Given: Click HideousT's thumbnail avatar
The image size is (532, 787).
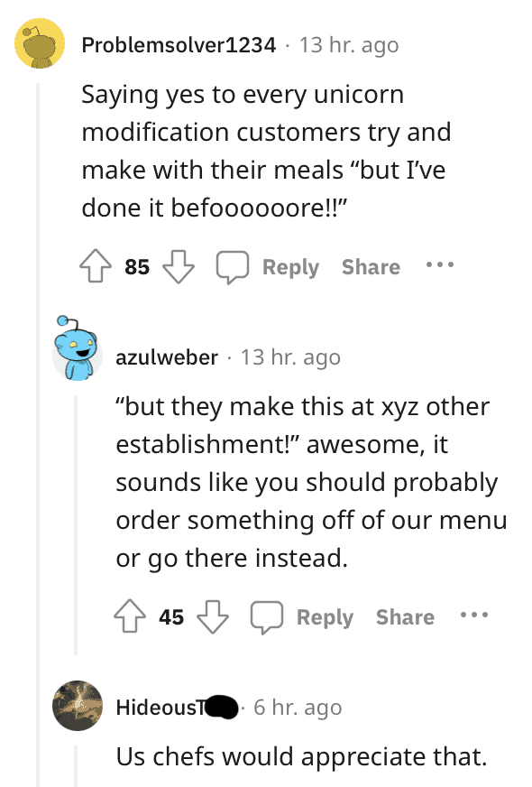Looking at the screenshot, I should (77, 708).
